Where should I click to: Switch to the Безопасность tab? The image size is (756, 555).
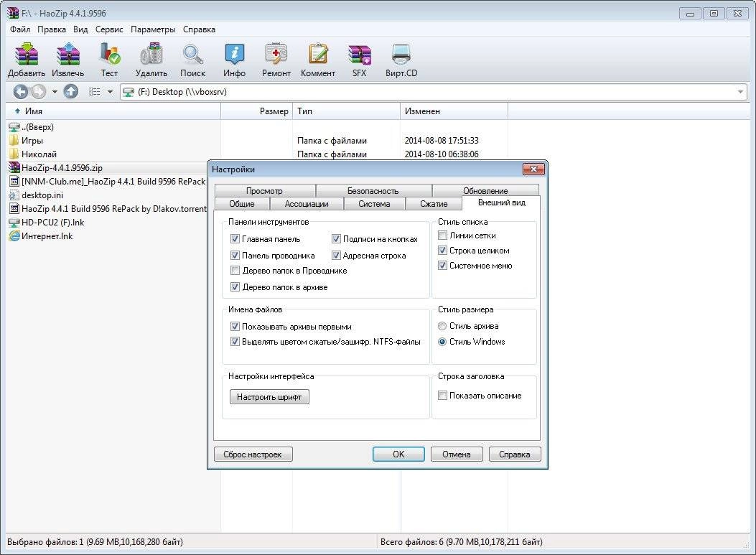[x=373, y=190]
